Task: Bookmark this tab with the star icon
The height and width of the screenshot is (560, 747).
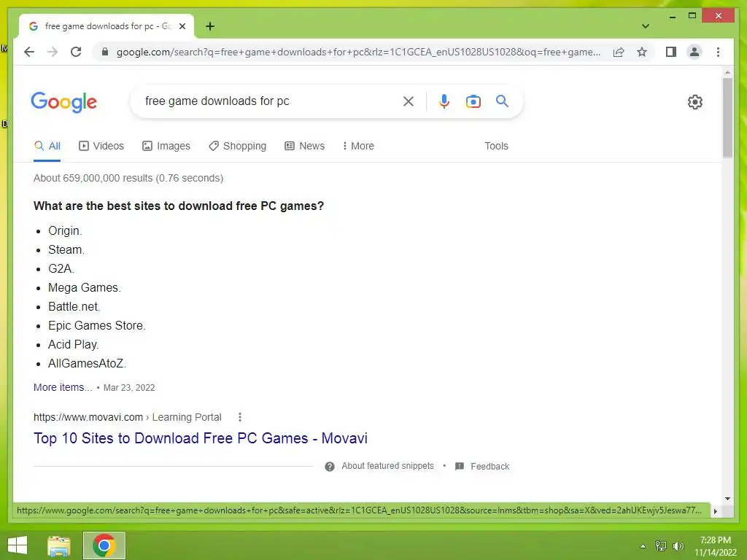Action: point(642,52)
